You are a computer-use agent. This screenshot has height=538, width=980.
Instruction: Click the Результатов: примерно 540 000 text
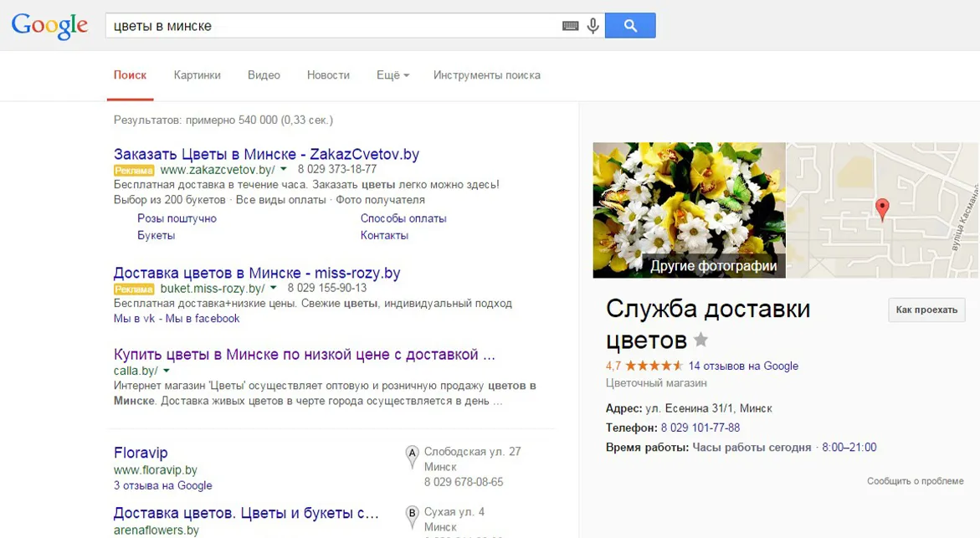(x=223, y=120)
